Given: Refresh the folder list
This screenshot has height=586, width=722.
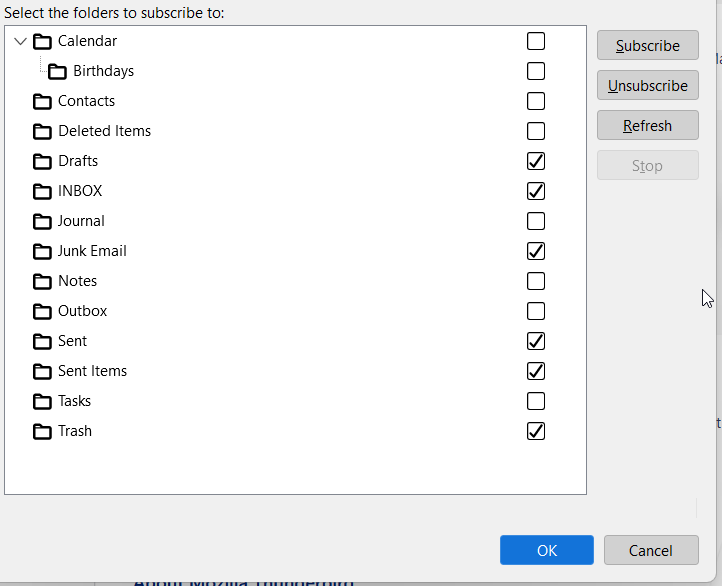Looking at the screenshot, I should coord(647,126).
